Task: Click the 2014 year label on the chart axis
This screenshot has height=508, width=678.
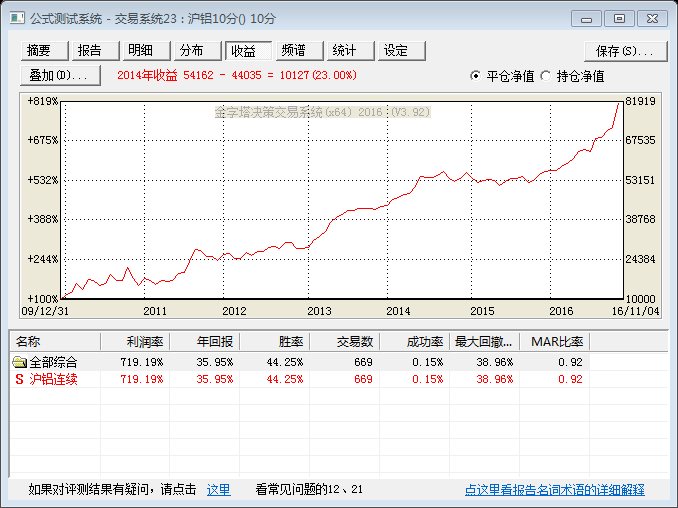Action: pyautogui.click(x=398, y=311)
